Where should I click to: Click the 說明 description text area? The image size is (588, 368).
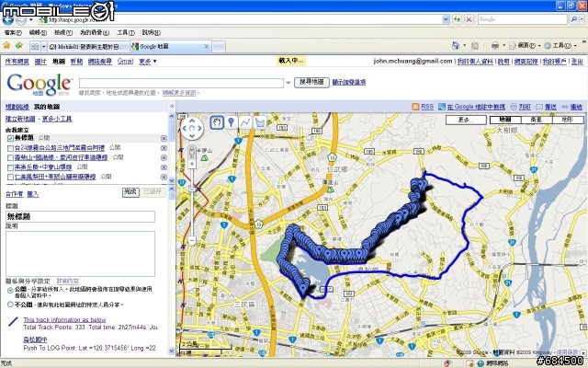coord(80,254)
